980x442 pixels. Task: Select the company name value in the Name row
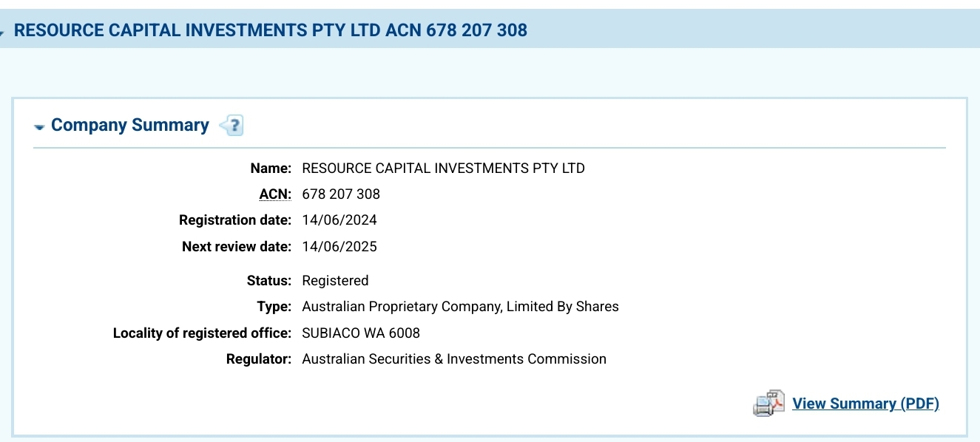[444, 169]
